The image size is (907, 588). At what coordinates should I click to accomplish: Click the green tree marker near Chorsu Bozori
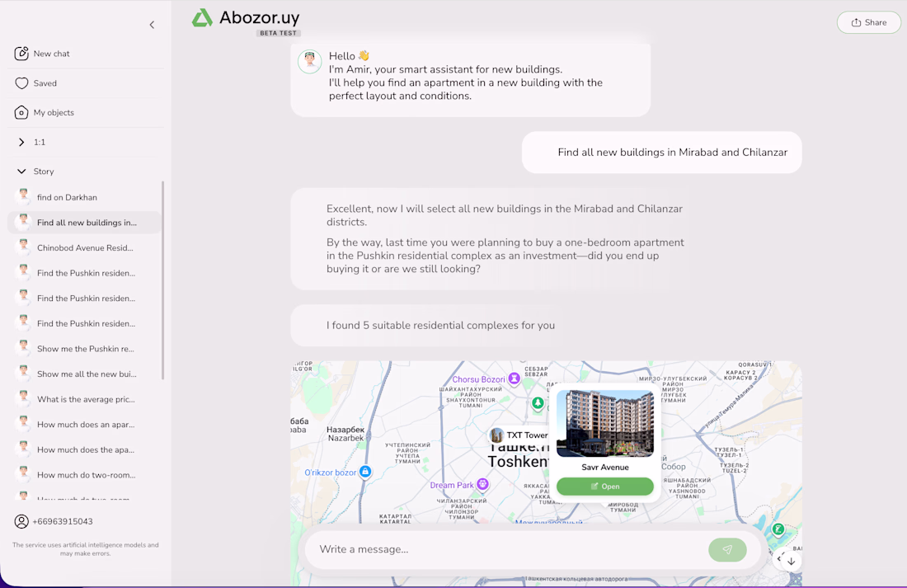(538, 402)
